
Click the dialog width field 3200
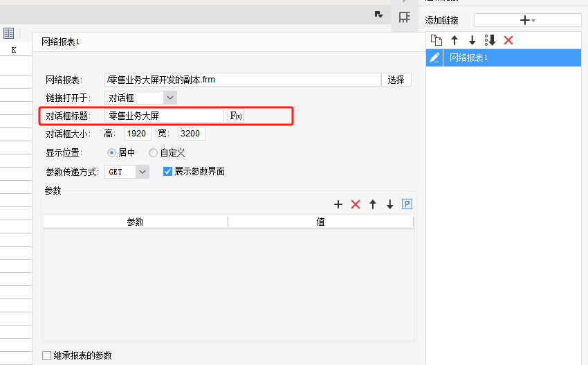point(191,134)
